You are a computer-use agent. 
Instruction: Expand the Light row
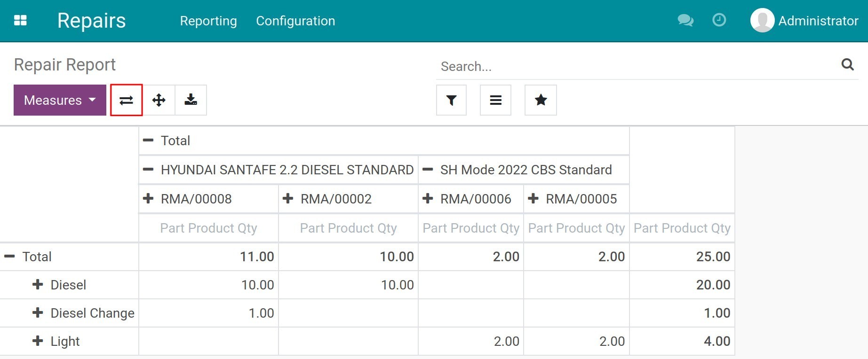(38, 341)
